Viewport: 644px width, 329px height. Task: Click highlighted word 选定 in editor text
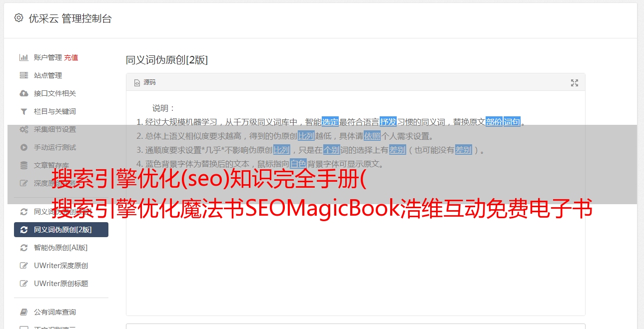coord(330,122)
